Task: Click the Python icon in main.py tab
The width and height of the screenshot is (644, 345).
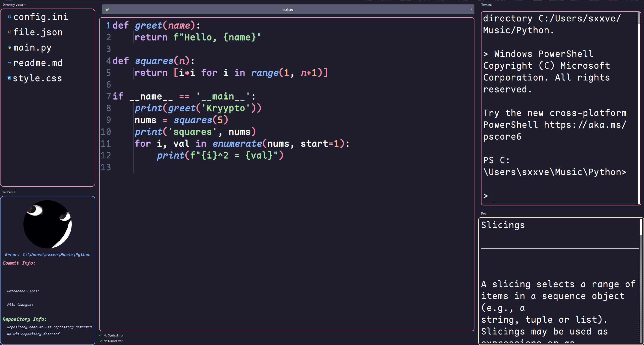Action: tap(107, 10)
